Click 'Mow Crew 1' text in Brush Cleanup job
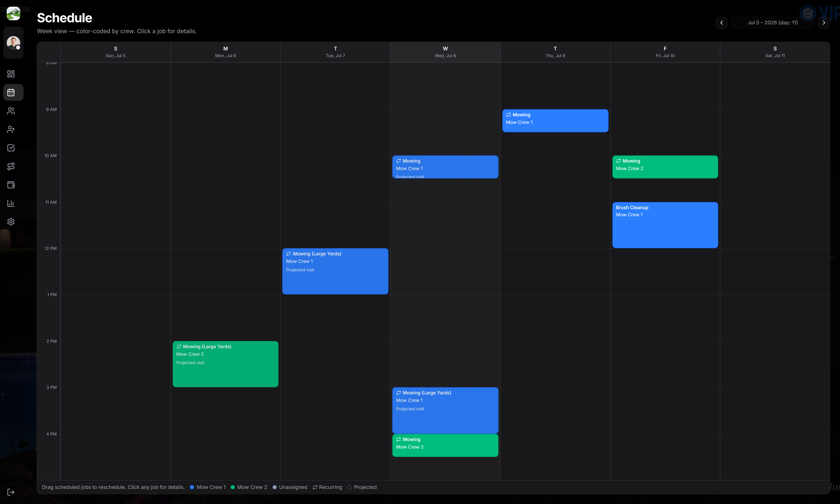Image resolution: width=840 pixels, height=504 pixels. (x=629, y=215)
